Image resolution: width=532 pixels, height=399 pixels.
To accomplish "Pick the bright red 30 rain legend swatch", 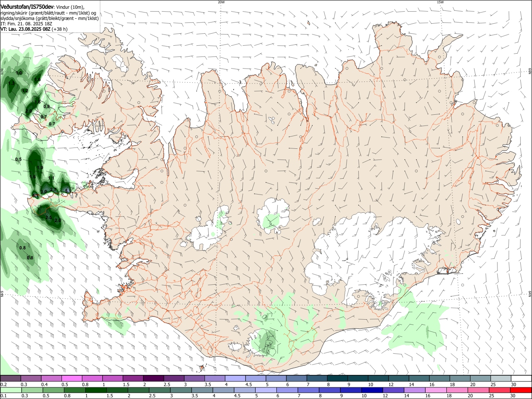I will [521, 390].
